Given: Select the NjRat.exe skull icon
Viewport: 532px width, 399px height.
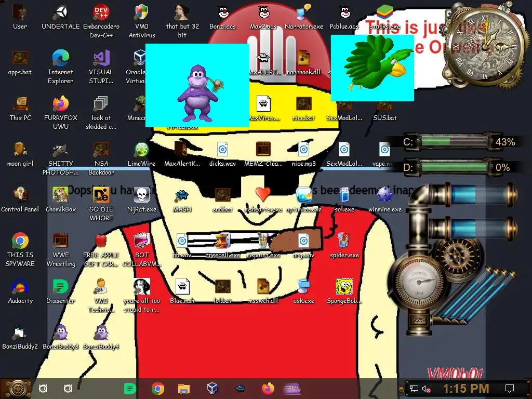Looking at the screenshot, I should click(x=141, y=200).
